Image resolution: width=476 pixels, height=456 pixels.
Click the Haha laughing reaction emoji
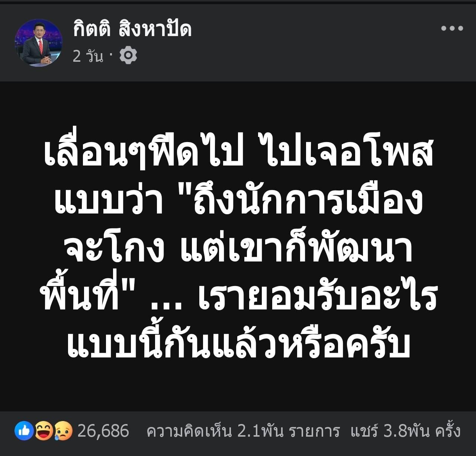pyautogui.click(x=43, y=431)
